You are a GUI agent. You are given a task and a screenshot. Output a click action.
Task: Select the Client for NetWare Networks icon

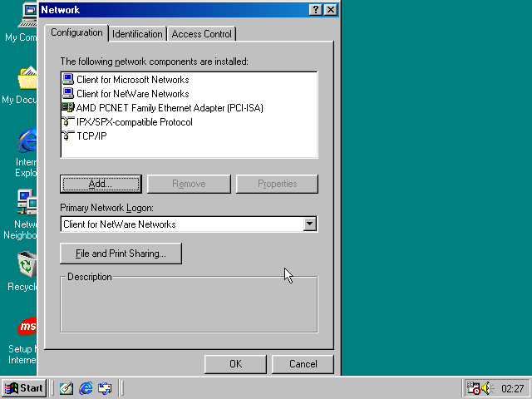pos(68,93)
